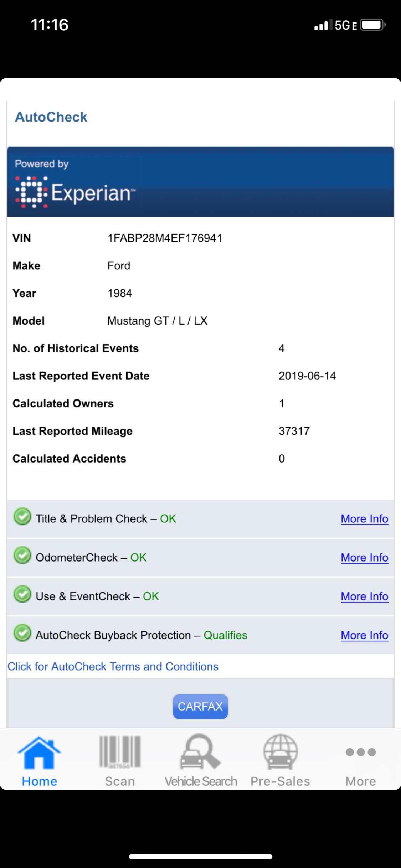
Task: Open the More three-dots icon
Action: [361, 752]
